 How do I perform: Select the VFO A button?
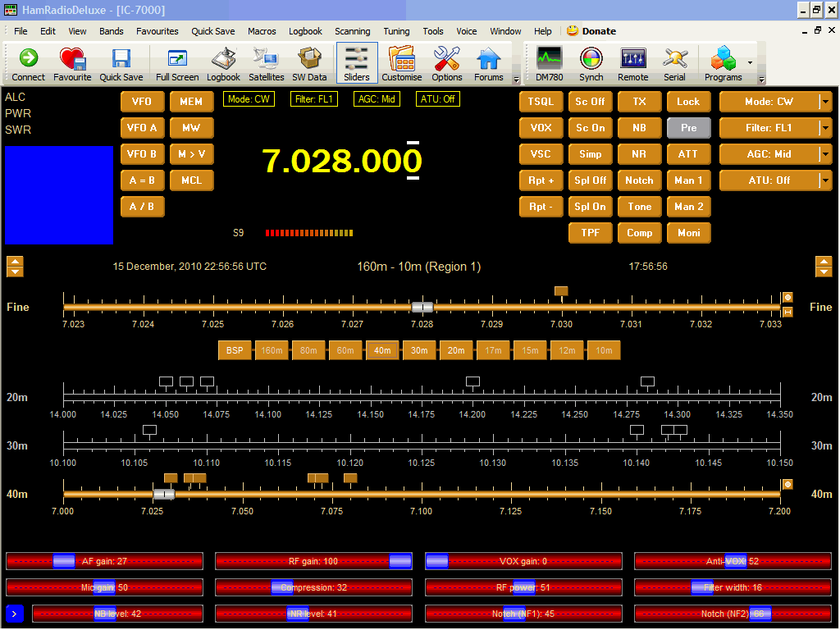tap(142, 127)
